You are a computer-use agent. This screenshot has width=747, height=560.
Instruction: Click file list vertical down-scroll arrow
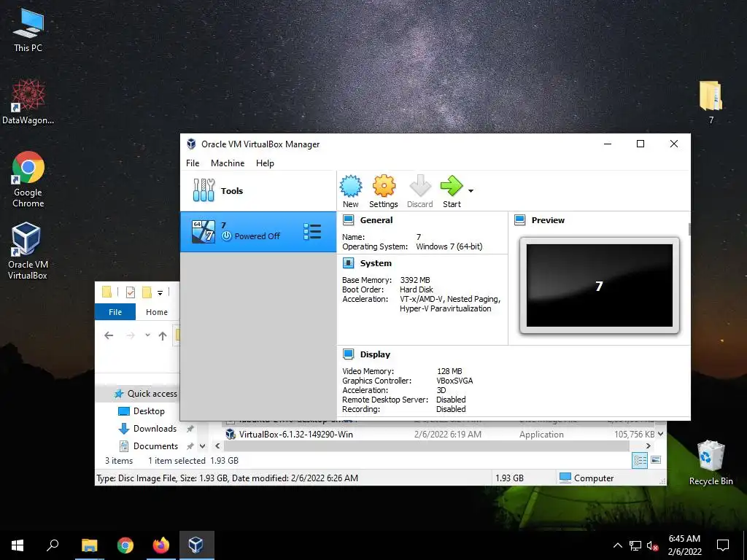tap(661, 434)
